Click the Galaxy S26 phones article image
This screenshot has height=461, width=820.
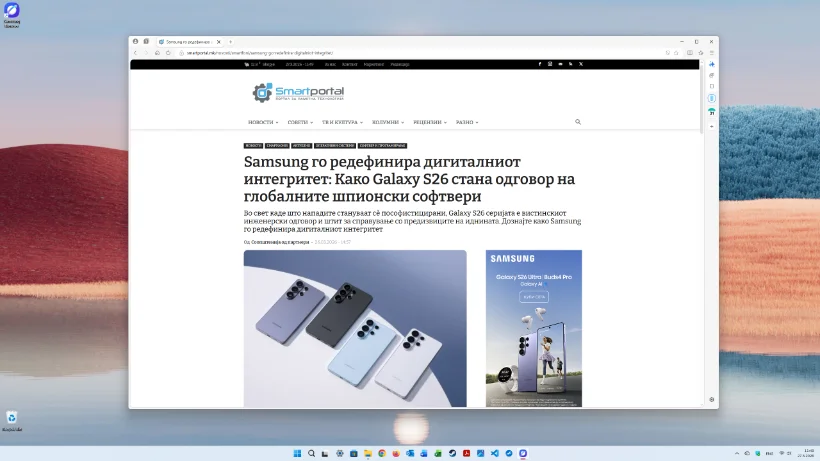coord(355,328)
